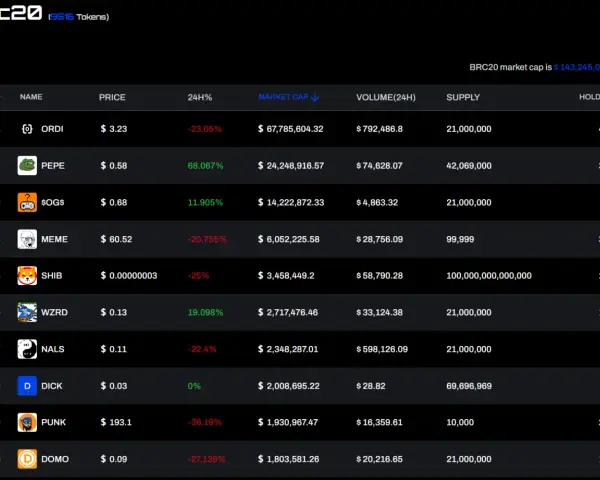Select DICK supply 69,696,969
Screen dimensions: 600x480
tap(469, 386)
